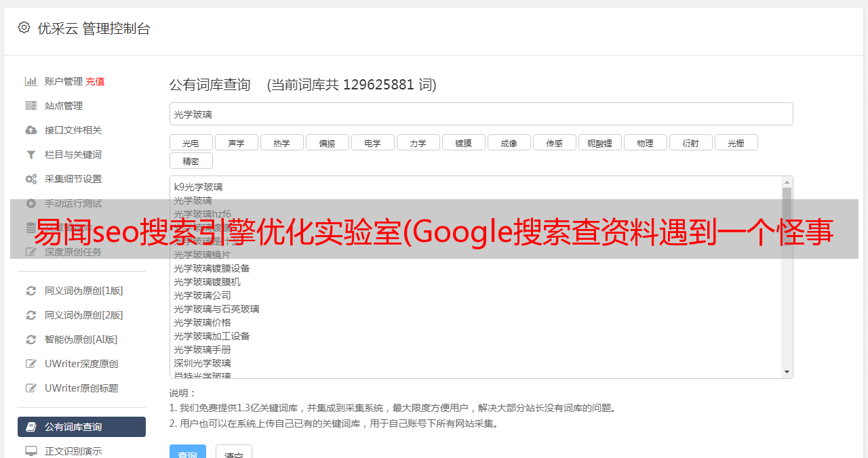Click the cloud-upload icon for 接口文件相关
868x458 pixels.
[31, 130]
